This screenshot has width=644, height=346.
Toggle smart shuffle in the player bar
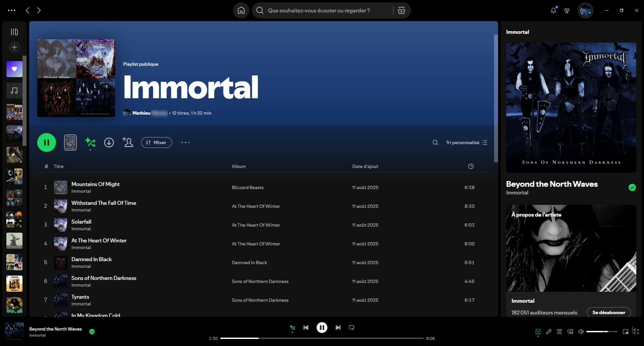292,328
